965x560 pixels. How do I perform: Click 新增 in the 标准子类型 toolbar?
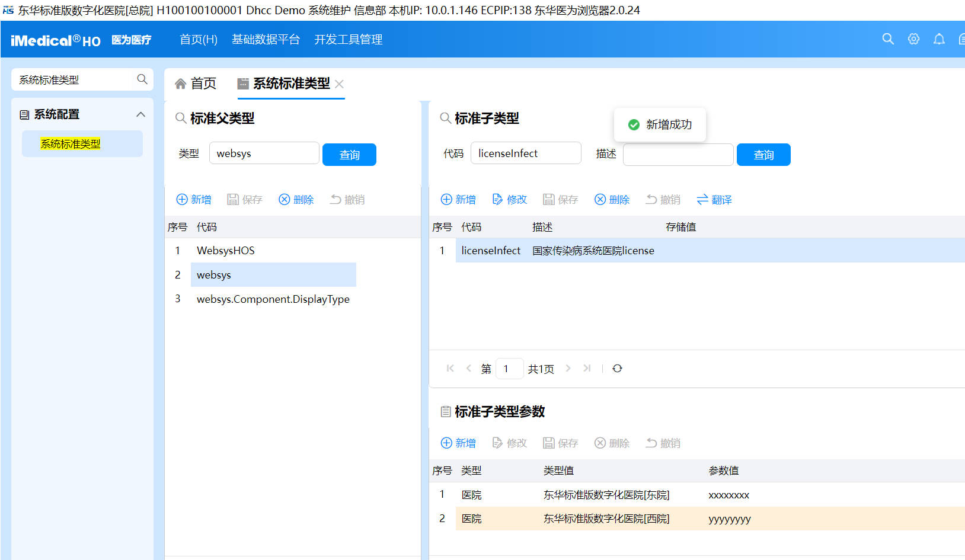(458, 200)
